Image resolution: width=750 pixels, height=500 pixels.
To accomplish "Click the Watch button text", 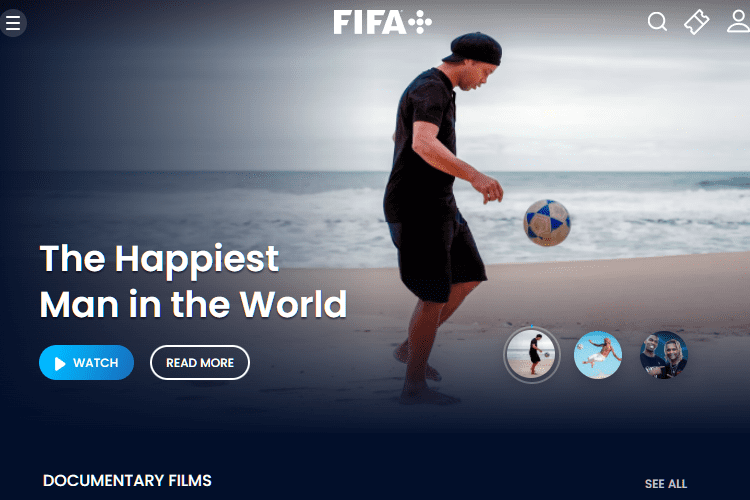I will point(96,363).
